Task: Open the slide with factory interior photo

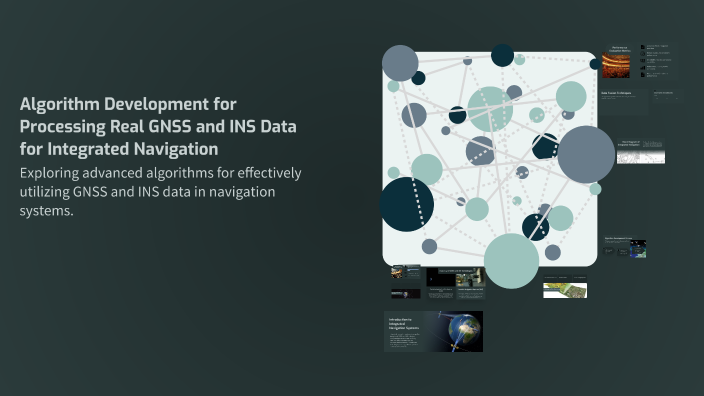Action: click(456, 283)
